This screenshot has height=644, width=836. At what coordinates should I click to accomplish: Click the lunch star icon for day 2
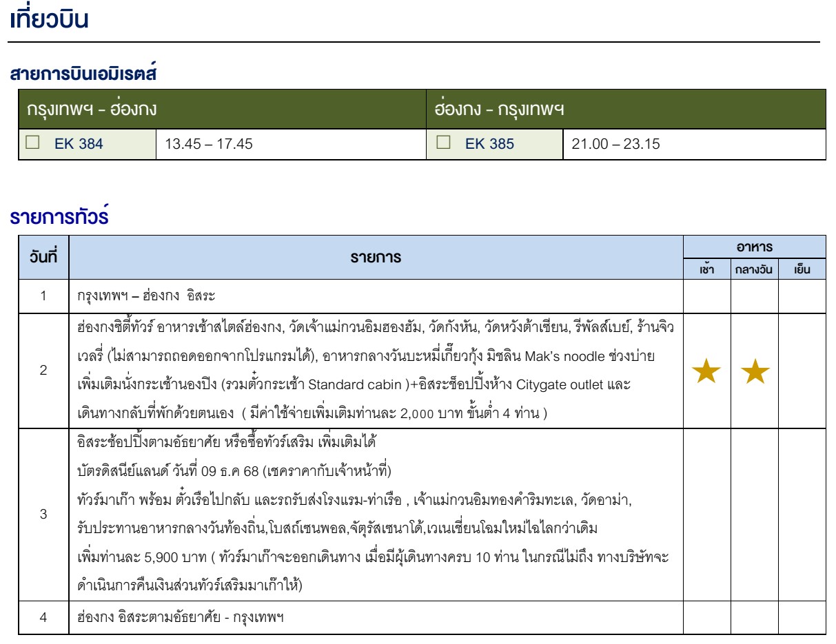click(754, 373)
